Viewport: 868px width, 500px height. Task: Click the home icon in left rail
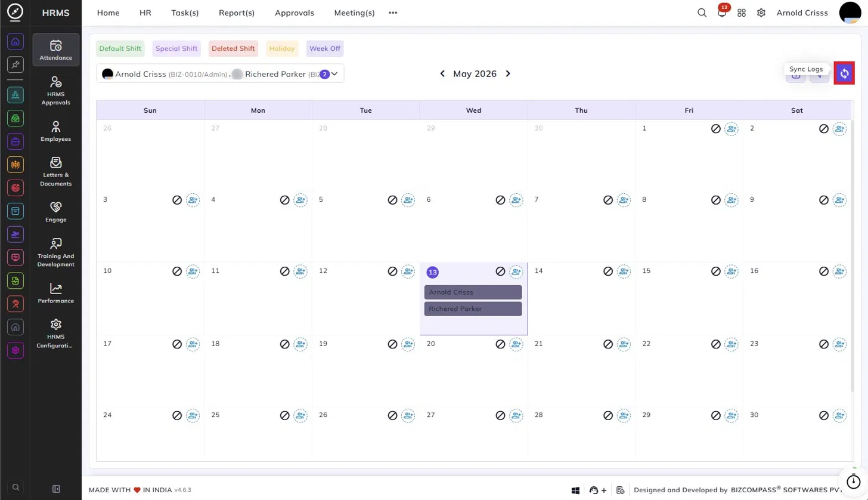click(15, 41)
